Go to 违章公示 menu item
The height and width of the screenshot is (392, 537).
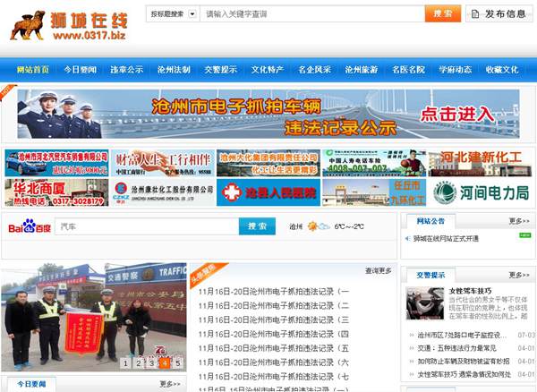click(127, 70)
